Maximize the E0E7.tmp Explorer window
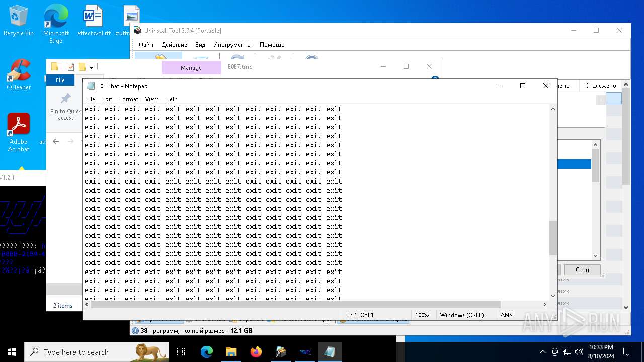This screenshot has height=362, width=644. click(406, 66)
